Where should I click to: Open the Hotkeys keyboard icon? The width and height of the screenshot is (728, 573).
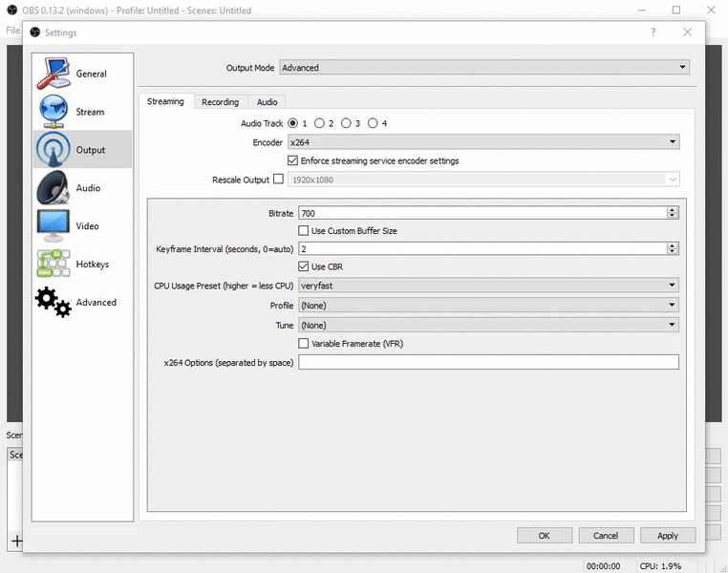pyautogui.click(x=54, y=264)
